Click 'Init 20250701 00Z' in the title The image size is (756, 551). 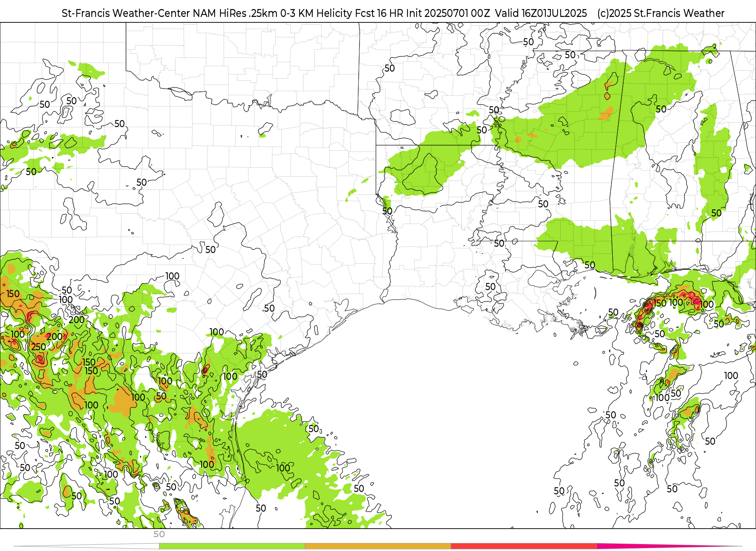[448, 13]
